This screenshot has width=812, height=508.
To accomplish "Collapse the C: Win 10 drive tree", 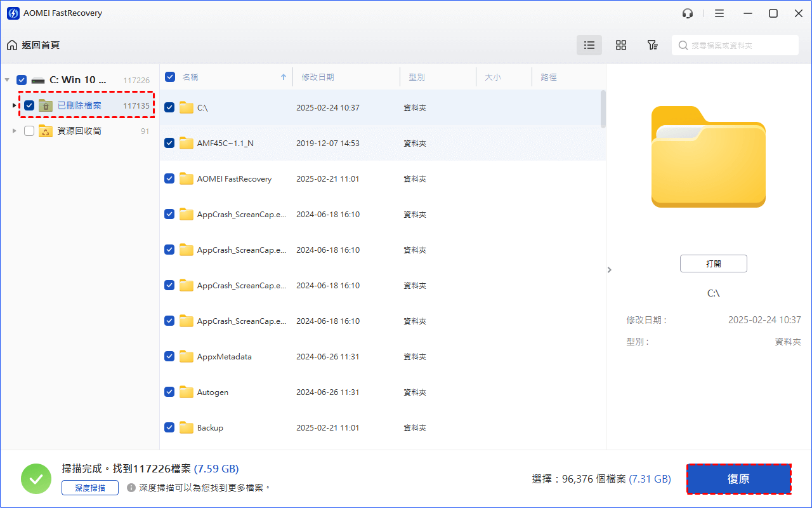I will point(7,80).
